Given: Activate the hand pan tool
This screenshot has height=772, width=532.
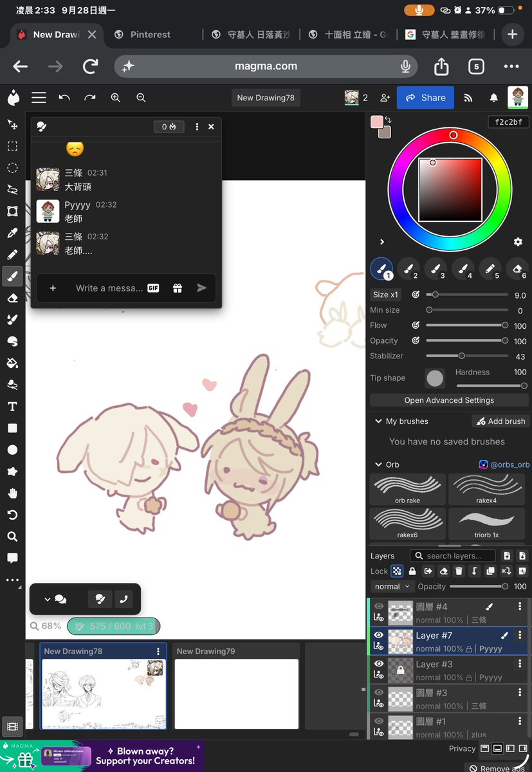Looking at the screenshot, I should pos(12,493).
